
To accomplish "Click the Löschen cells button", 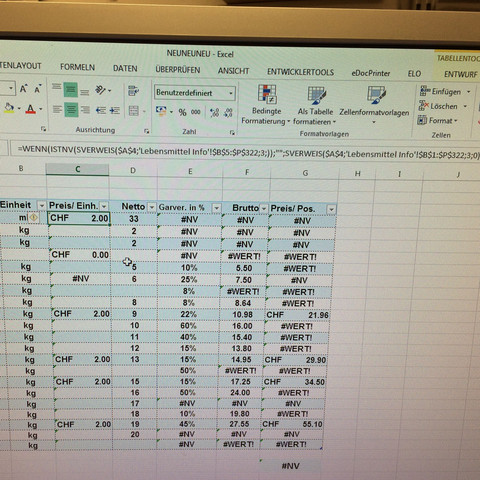I will 443,106.
